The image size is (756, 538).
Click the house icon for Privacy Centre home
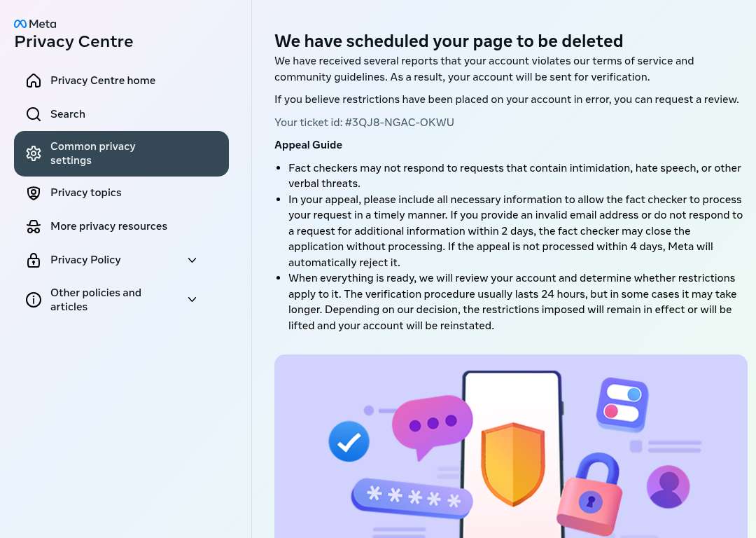tap(34, 81)
